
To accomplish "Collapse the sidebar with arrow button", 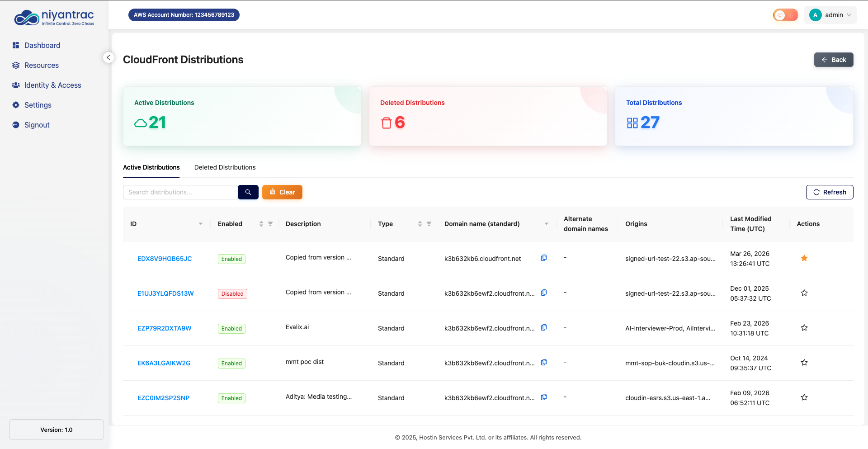I will click(x=108, y=57).
